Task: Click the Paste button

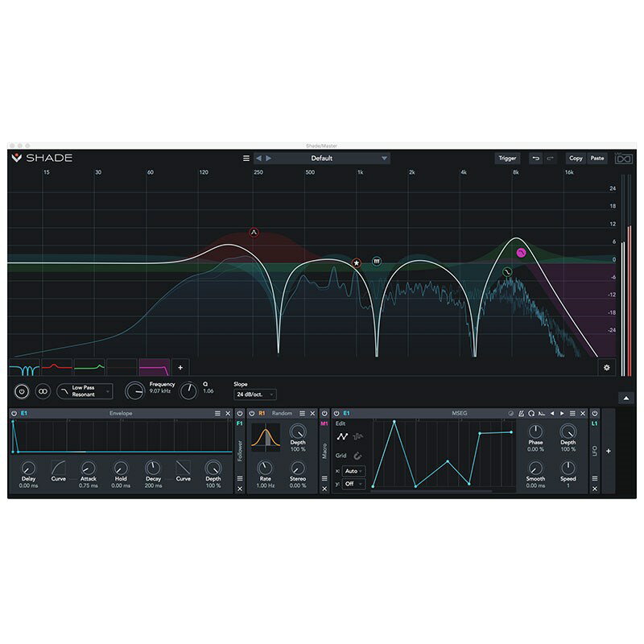Action: [x=597, y=159]
